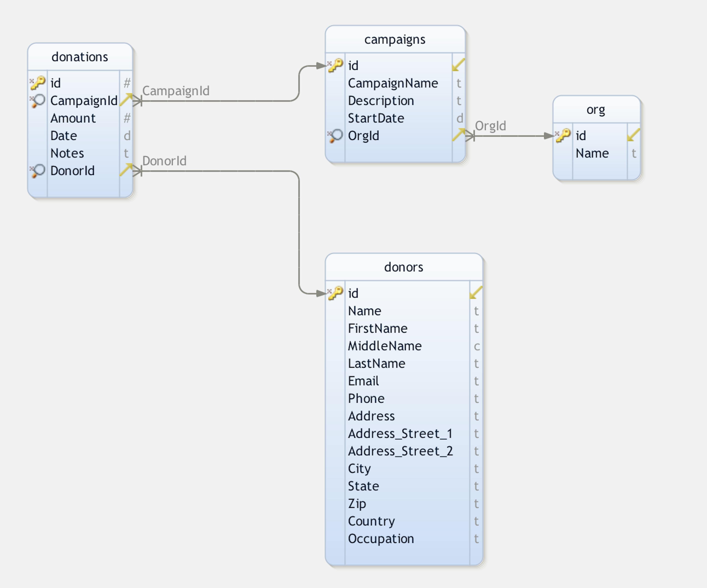Click the org table primary key icon
Screen dimensions: 707x588
563,136
